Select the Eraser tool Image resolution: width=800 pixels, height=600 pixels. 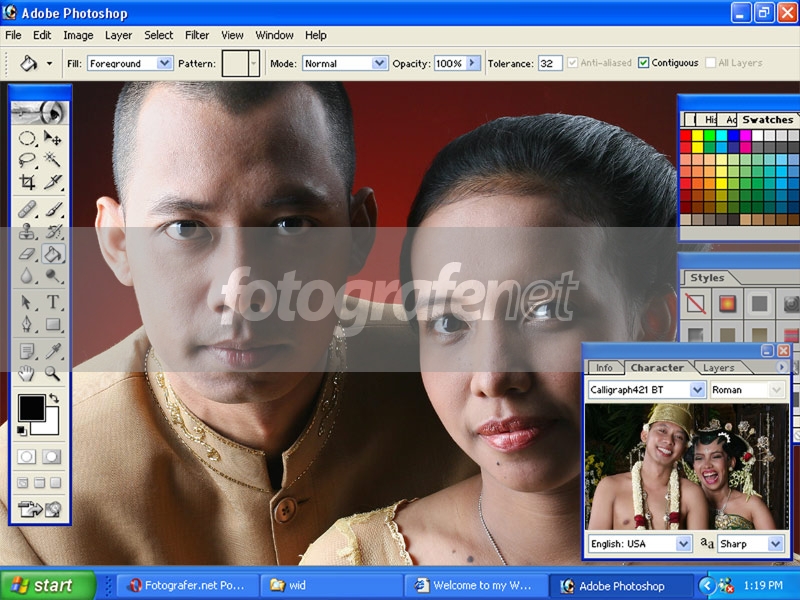[27, 254]
